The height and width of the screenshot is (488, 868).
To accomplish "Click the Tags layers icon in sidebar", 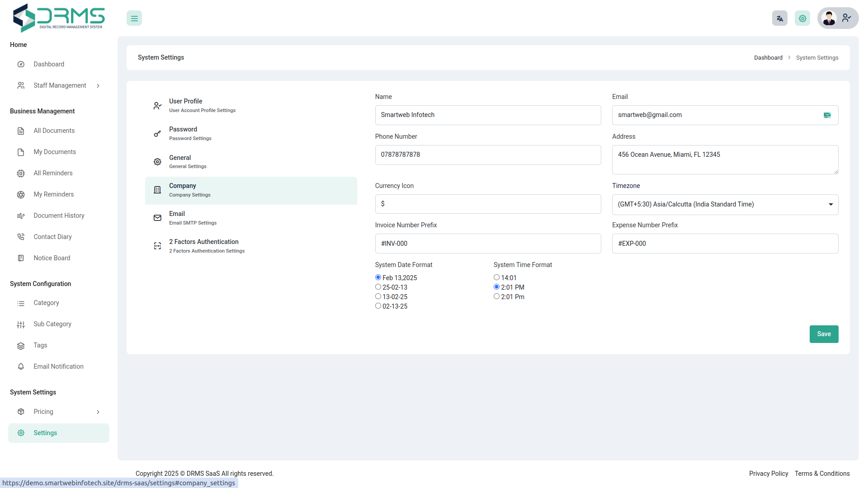I will tap(21, 346).
